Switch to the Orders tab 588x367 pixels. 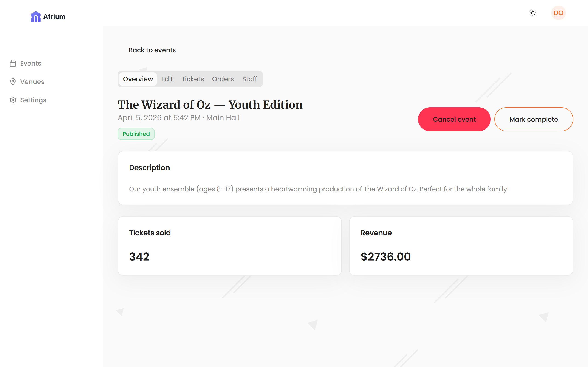223,79
